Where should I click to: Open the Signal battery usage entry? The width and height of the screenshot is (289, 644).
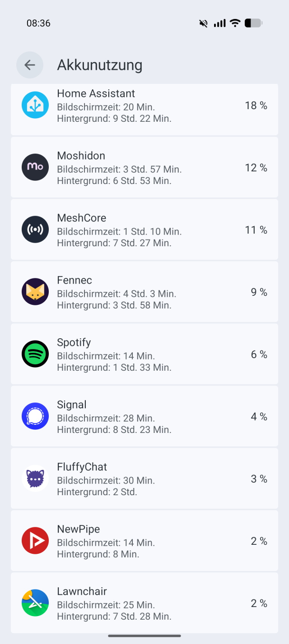point(144,416)
